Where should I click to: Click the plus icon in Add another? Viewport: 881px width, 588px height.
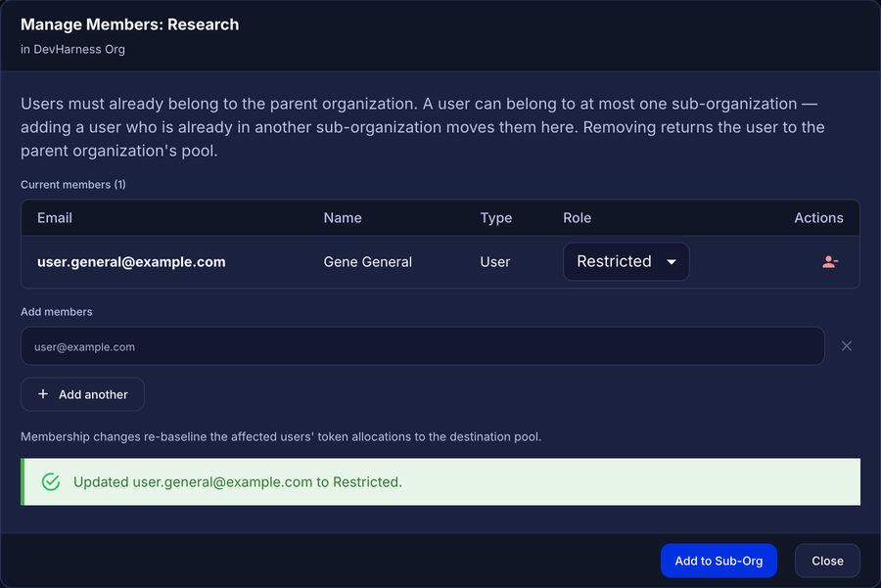tap(43, 394)
